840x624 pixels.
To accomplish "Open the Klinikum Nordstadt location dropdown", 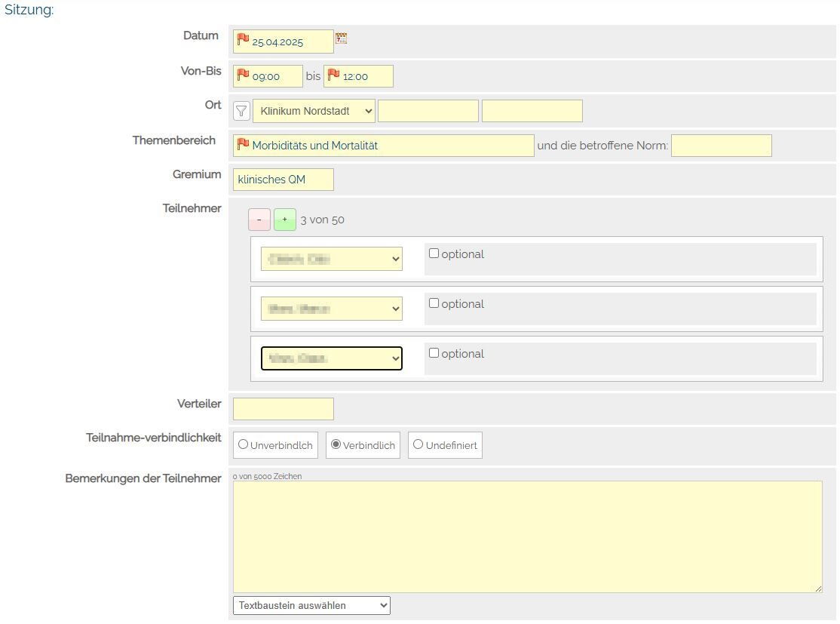I will (x=314, y=111).
